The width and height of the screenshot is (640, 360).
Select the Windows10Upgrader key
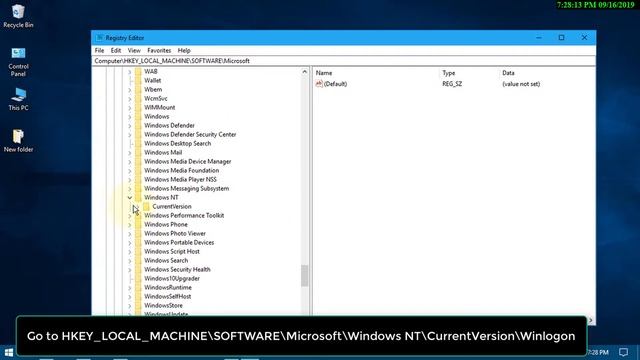click(x=171, y=278)
